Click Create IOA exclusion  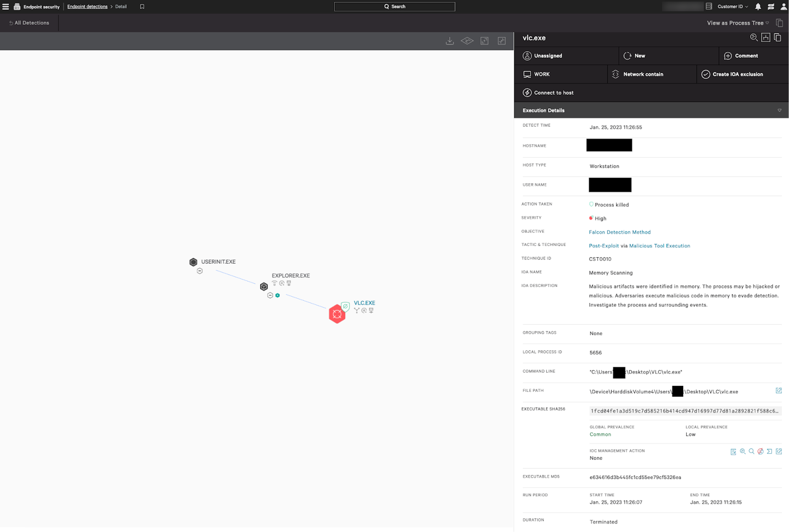(742, 74)
